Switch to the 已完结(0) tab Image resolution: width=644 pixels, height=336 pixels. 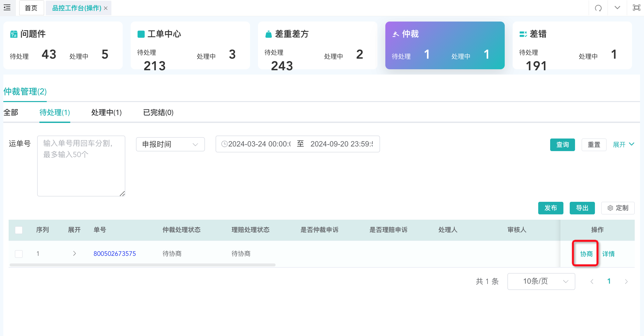tap(158, 113)
